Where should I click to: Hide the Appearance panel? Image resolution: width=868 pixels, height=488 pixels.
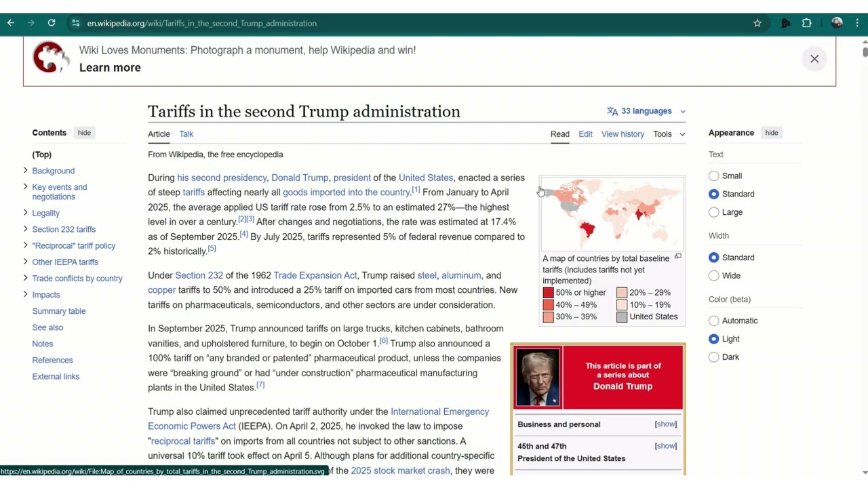point(772,133)
